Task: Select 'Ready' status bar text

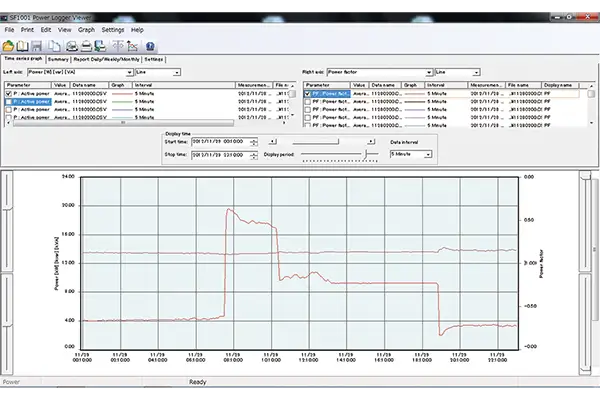Action: 197,382
